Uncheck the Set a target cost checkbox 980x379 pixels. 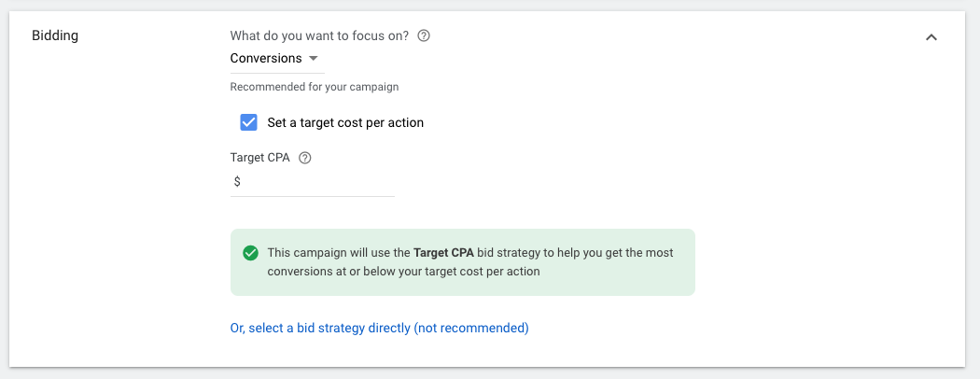(x=249, y=122)
